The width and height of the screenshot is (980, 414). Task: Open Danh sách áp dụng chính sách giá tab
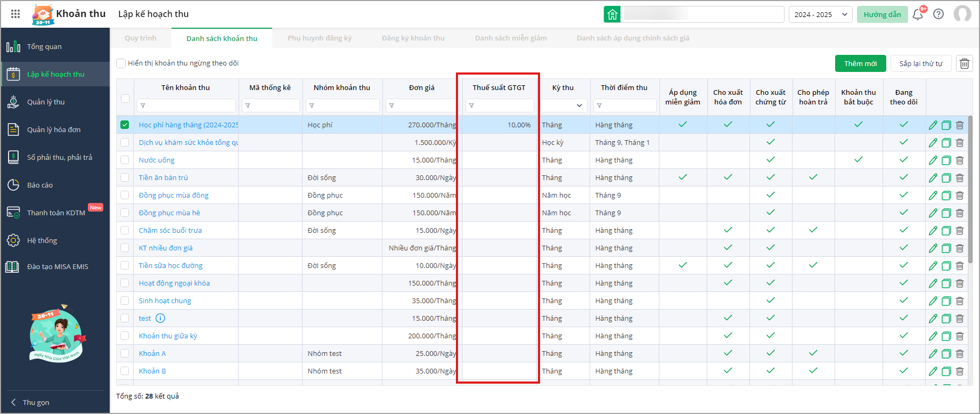point(633,38)
